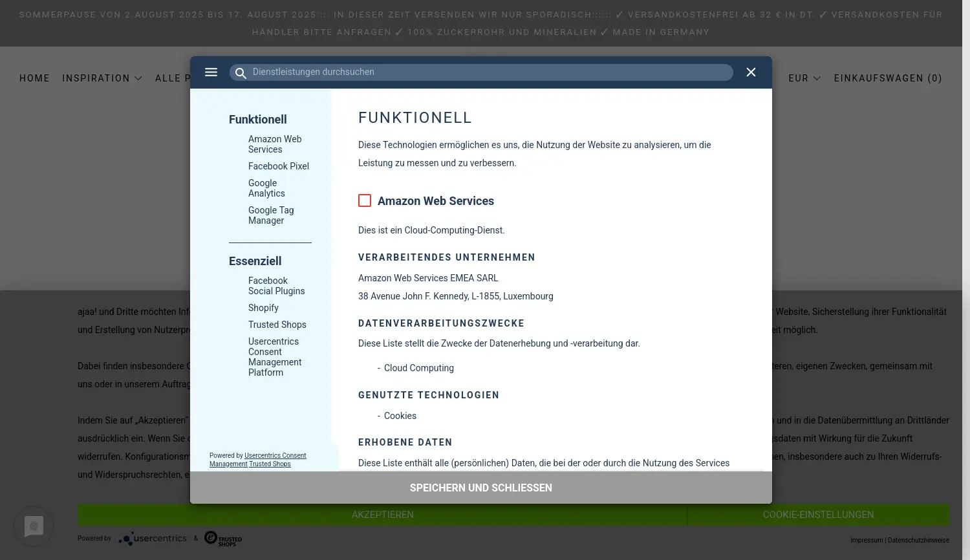Open the Impressum link
The width and height of the screenshot is (970, 560).
867,541
